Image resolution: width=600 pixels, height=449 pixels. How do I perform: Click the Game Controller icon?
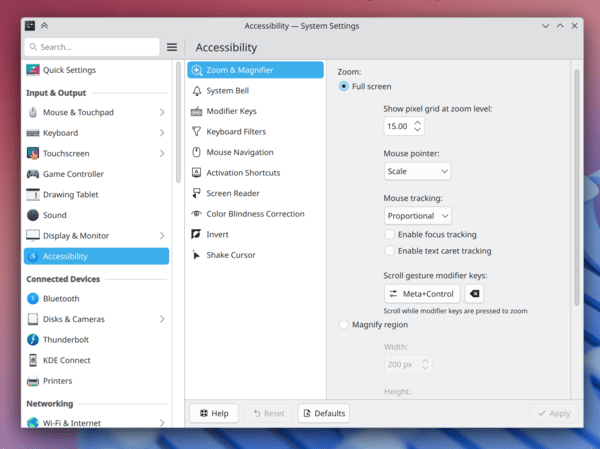(33, 174)
